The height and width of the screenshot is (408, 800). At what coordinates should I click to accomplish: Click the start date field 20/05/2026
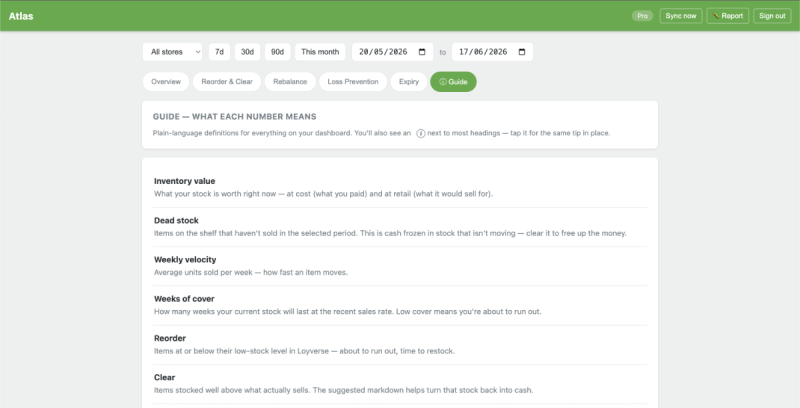click(392, 52)
